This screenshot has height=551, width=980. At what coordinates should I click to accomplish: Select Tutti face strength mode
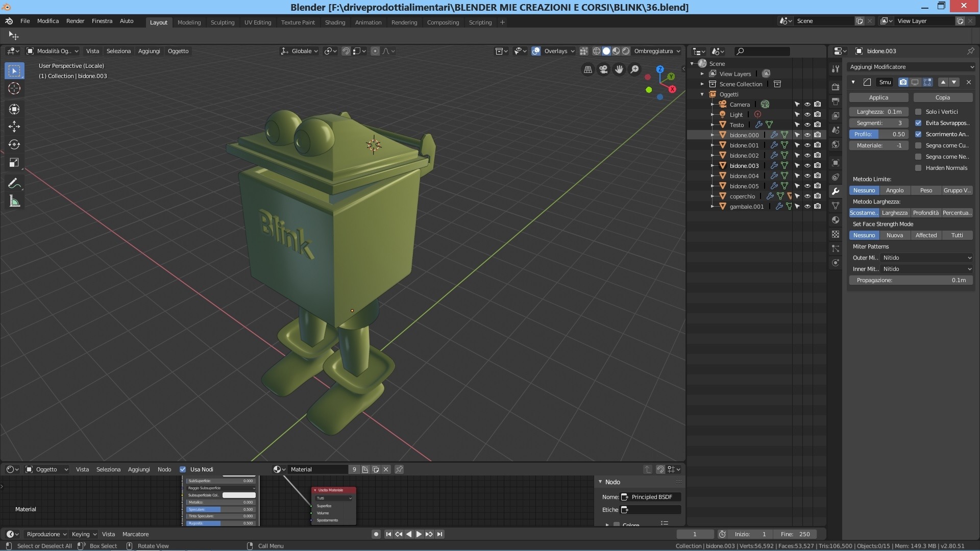tap(957, 235)
